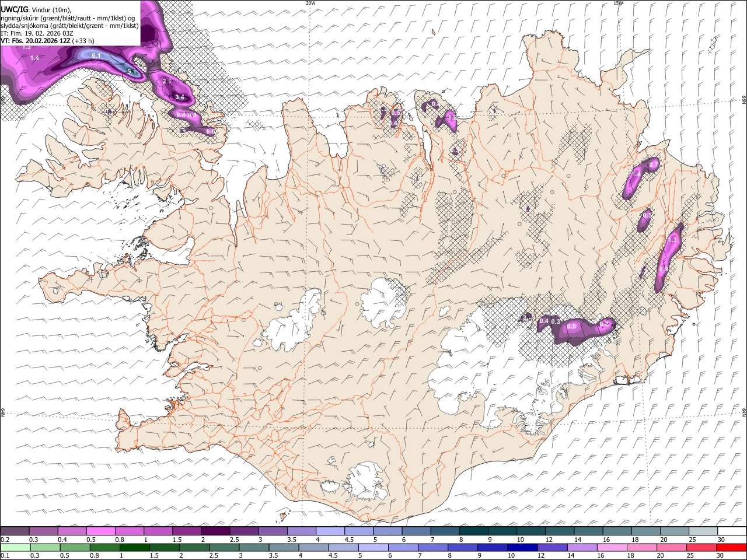This screenshot has width=747, height=560.
Task: Click the 3.4 precipitation value label
Action: click(180, 97)
